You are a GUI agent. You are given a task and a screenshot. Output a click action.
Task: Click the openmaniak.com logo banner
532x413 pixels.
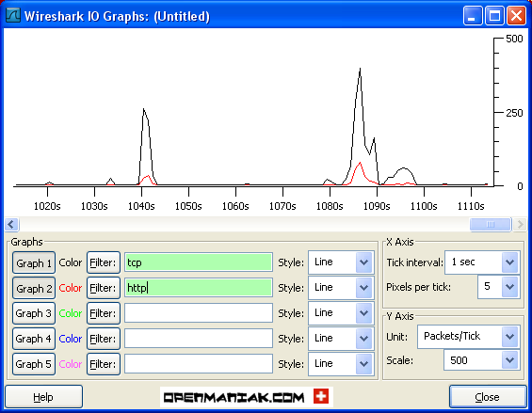tap(247, 397)
